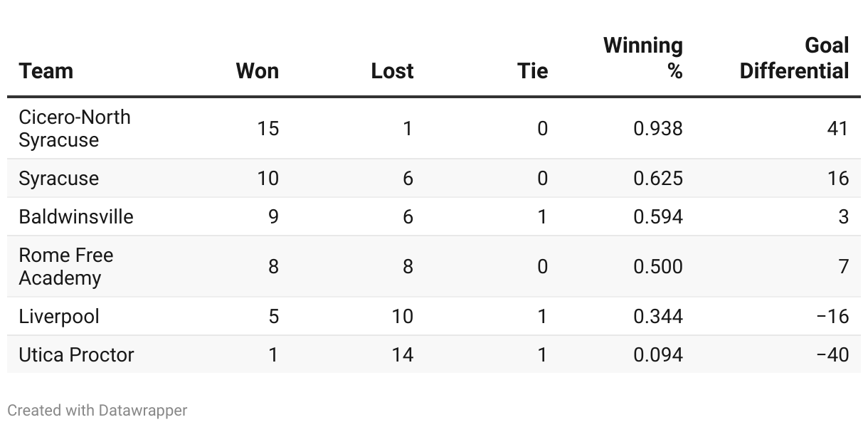Screen dimensions: 868x427
Task: Click the Tie column header
Action: pyautogui.click(x=532, y=71)
